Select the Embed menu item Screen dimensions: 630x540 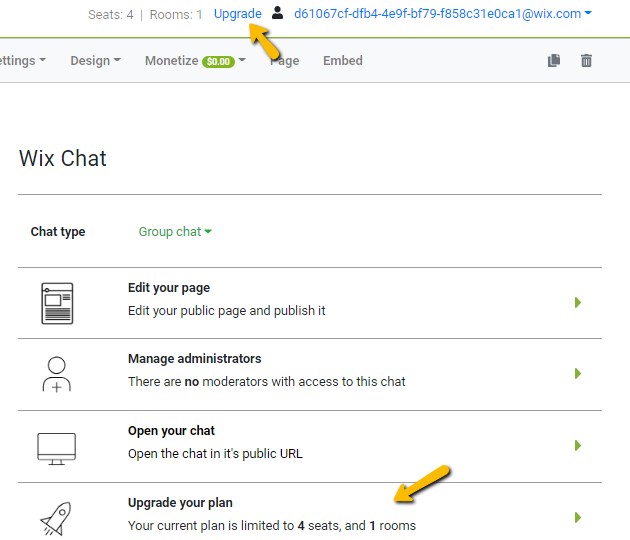pos(342,61)
